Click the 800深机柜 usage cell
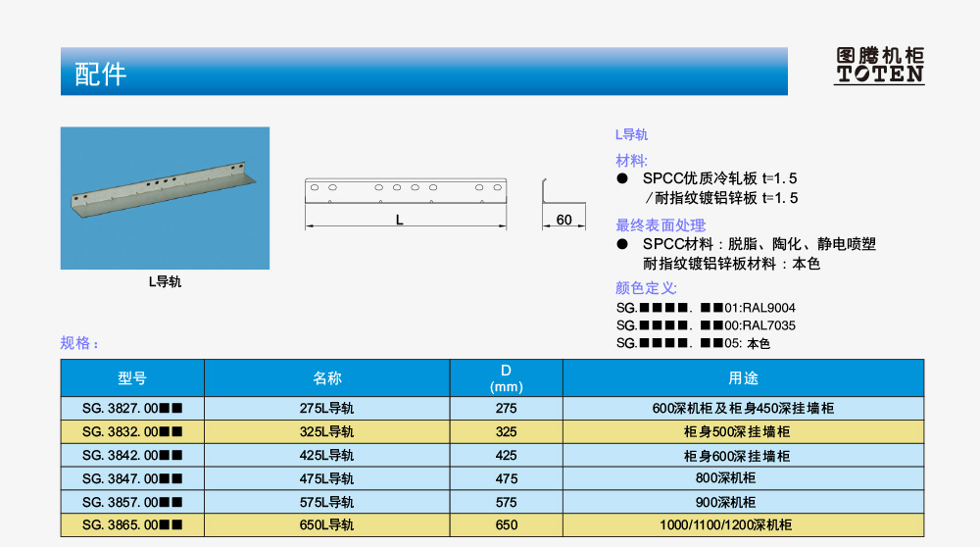Image resolution: width=980 pixels, height=547 pixels. pyautogui.click(x=743, y=478)
